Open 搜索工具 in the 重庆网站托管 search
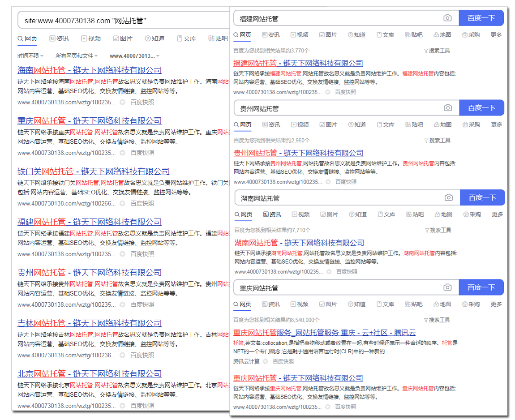515x420 pixels. click(437, 320)
